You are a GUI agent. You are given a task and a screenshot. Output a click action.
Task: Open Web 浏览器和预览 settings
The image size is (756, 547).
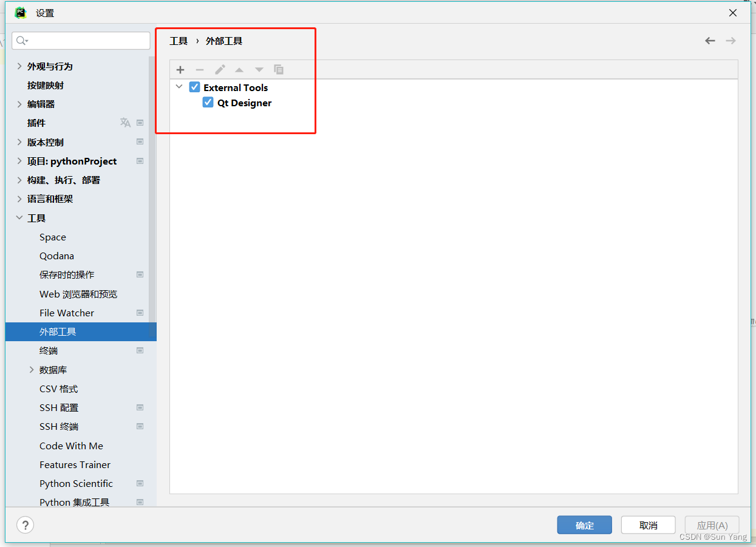click(x=78, y=294)
